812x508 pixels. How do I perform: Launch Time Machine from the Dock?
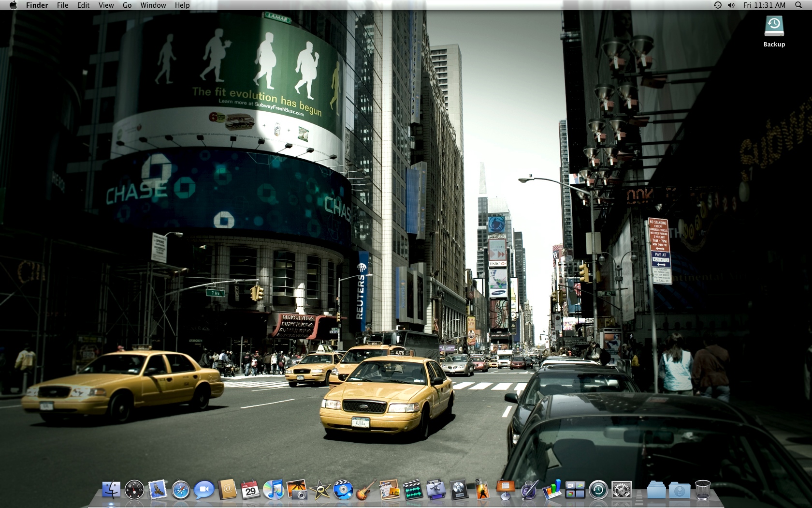598,490
